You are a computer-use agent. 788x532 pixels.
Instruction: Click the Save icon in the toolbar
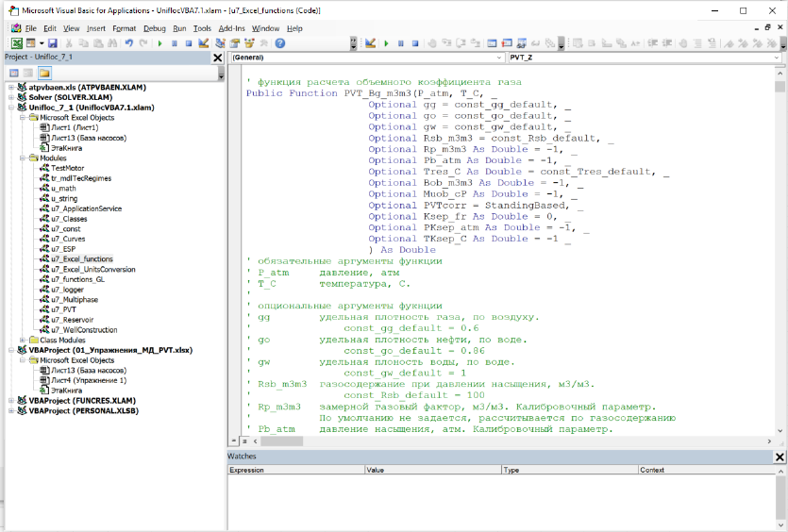(x=53, y=43)
